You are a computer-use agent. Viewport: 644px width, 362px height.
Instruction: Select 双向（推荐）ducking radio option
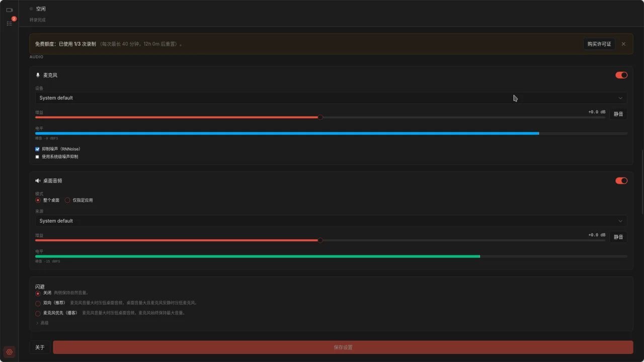(38, 303)
